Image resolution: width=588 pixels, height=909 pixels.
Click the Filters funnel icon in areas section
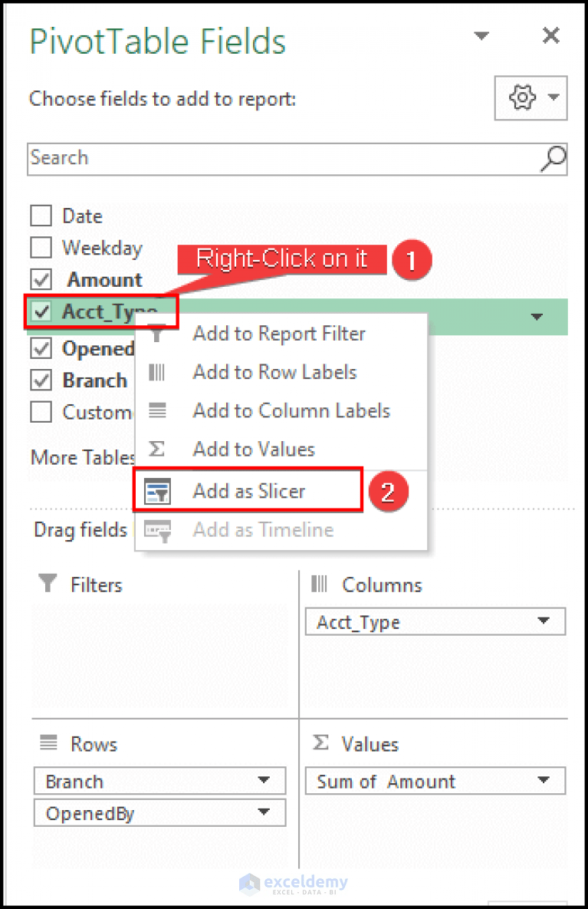point(48,585)
